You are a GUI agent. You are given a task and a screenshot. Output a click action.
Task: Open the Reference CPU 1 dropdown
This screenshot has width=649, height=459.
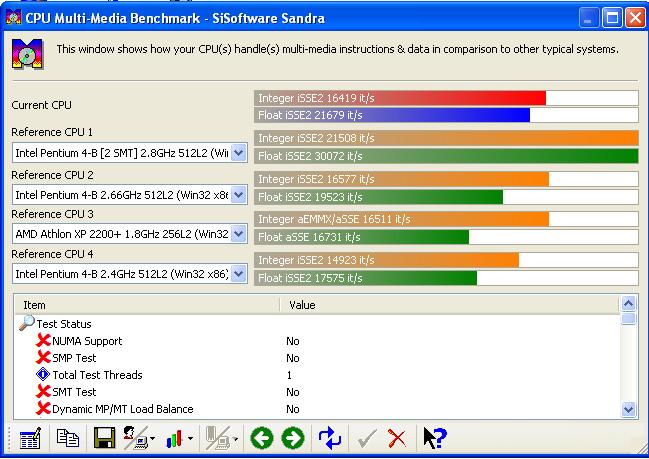(239, 153)
